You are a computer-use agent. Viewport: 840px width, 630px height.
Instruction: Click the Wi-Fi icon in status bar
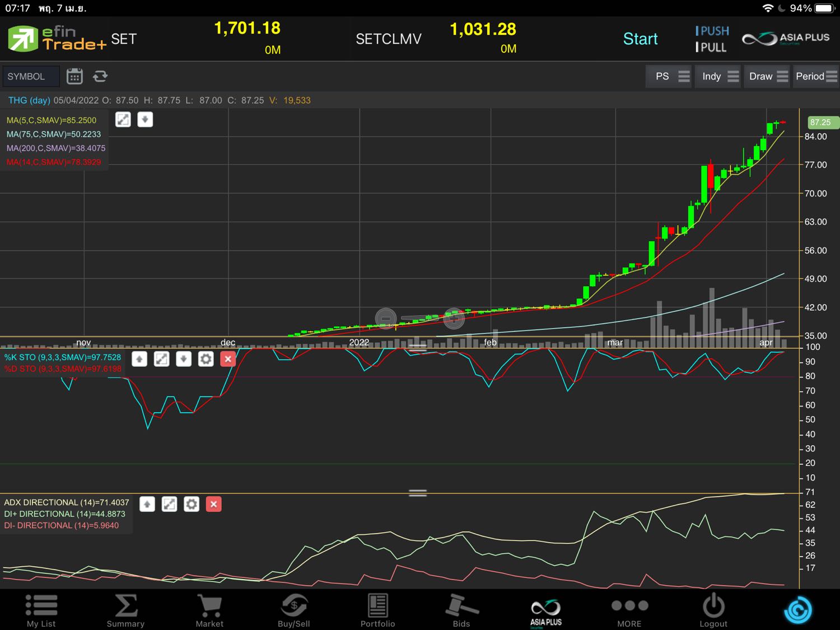pyautogui.click(x=768, y=8)
